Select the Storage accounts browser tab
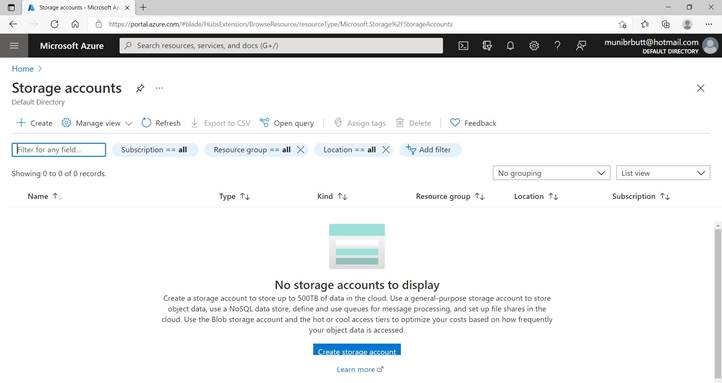Screen dimensions: 722x383 tap(78, 8)
